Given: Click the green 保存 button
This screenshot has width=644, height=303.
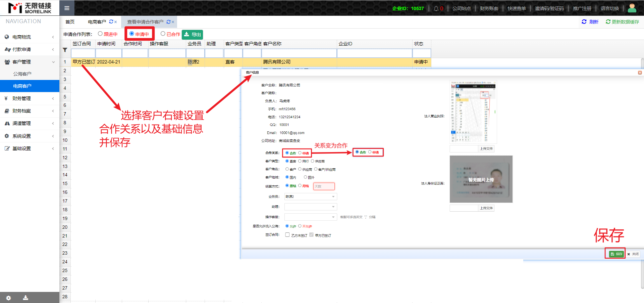Looking at the screenshot, I should [x=616, y=254].
